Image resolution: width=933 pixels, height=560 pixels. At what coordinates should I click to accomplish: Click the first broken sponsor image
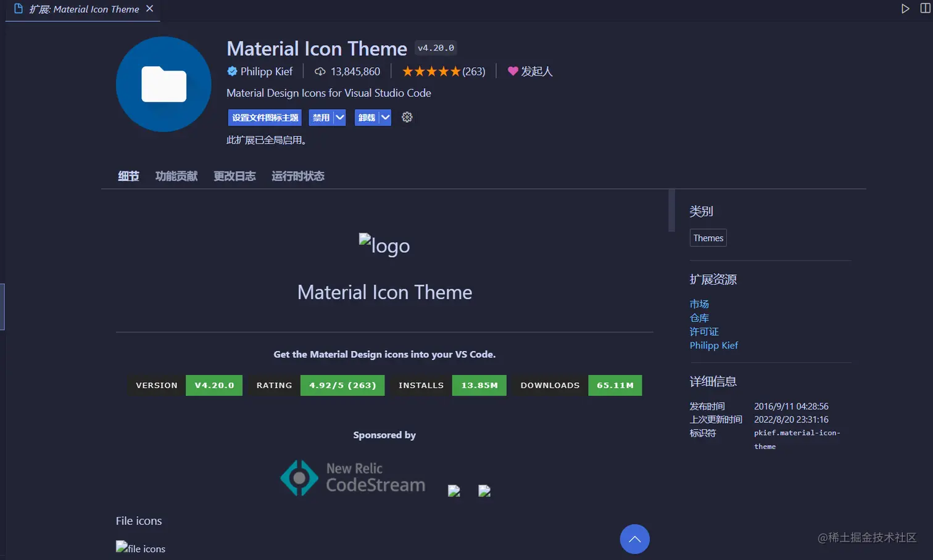(x=454, y=491)
